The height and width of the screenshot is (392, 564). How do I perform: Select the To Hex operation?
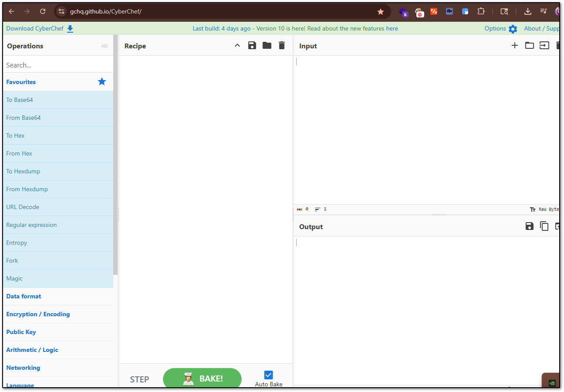coord(58,135)
